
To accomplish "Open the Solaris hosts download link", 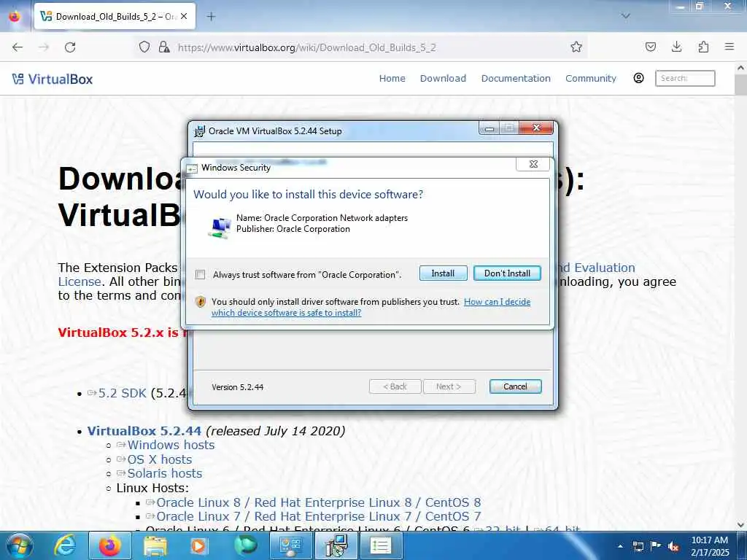I will coord(165,473).
